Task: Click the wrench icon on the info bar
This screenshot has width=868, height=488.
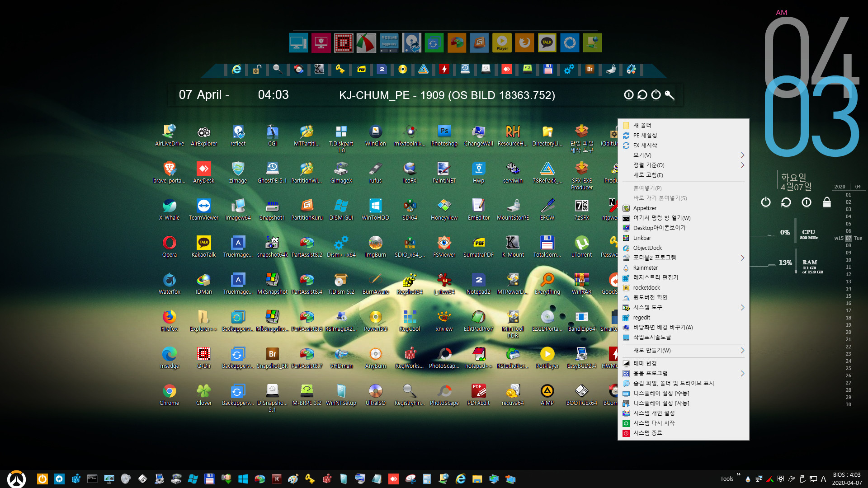Action: (670, 95)
